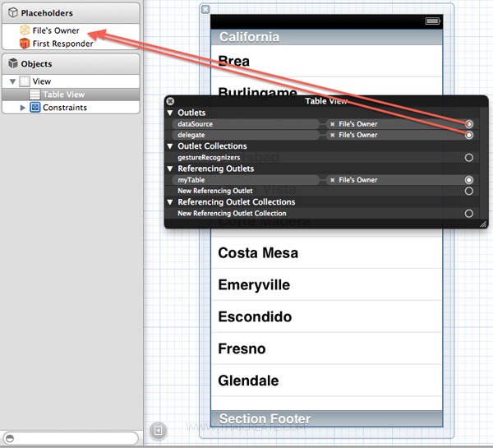The image size is (493, 448).
Task: Click the California section header
Action: coord(327,37)
